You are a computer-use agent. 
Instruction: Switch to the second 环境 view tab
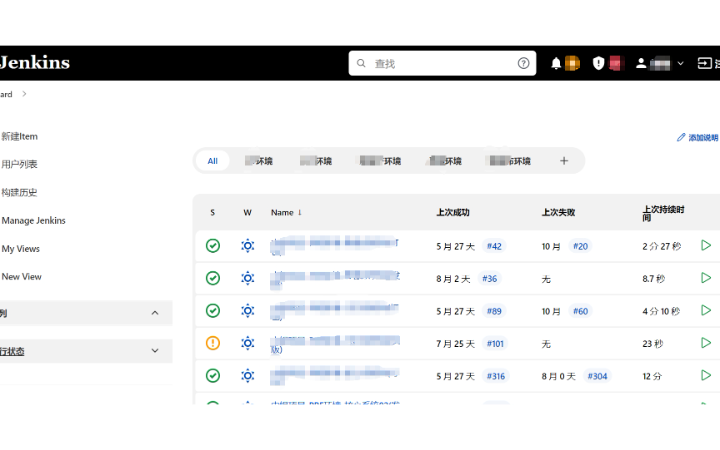point(316,161)
